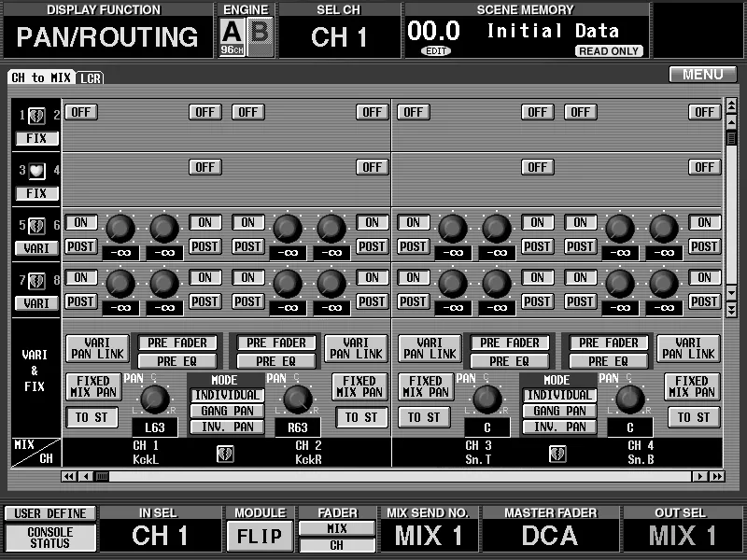Select INDIVIDUAL pan mode for CH 1/2
This screenshot has height=560, width=747.
227,395
